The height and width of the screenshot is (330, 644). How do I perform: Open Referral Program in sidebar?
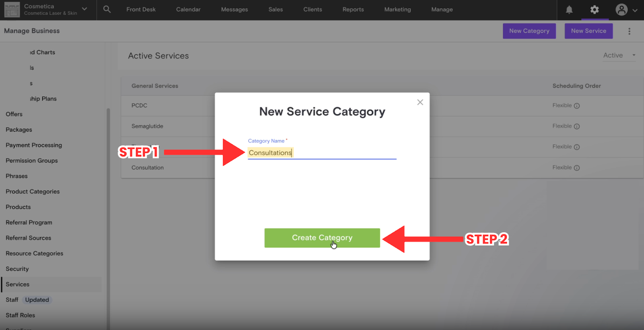[x=29, y=223]
